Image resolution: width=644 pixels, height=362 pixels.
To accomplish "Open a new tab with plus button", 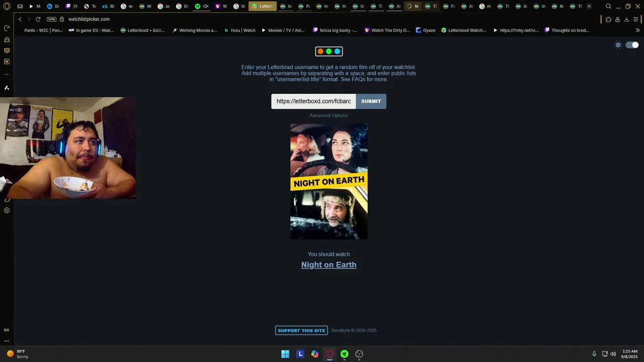I will pyautogui.click(x=589, y=7).
